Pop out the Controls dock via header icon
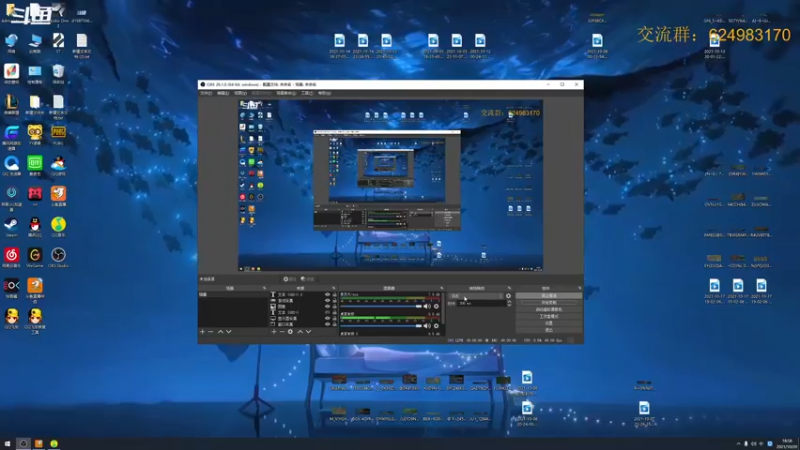The height and width of the screenshot is (450, 800). [580, 288]
